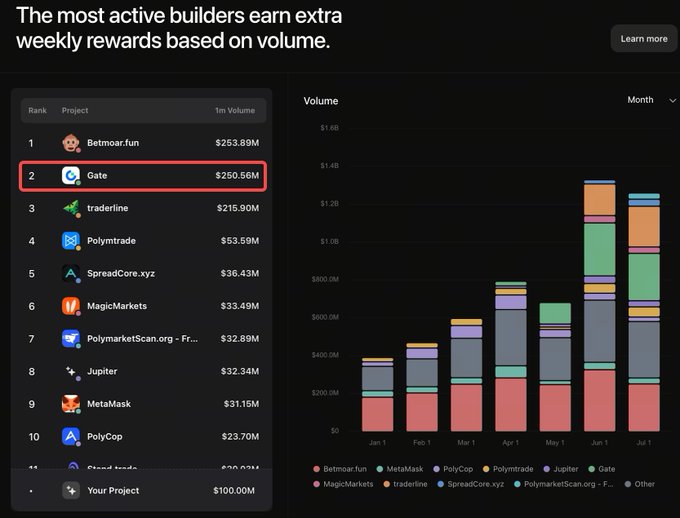Sort by the 1m Volume column header
680x518 pixels.
[x=235, y=110]
